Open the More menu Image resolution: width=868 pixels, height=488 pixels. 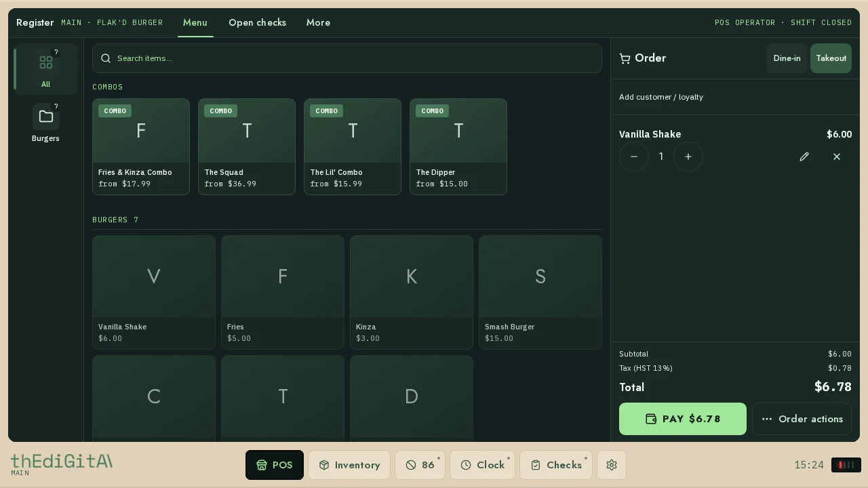click(x=318, y=22)
